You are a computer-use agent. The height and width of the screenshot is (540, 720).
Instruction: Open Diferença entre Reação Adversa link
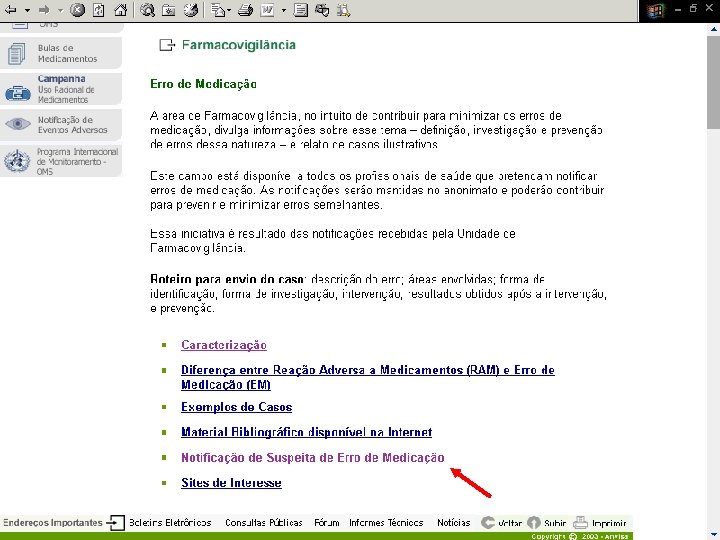pyautogui.click(x=368, y=377)
